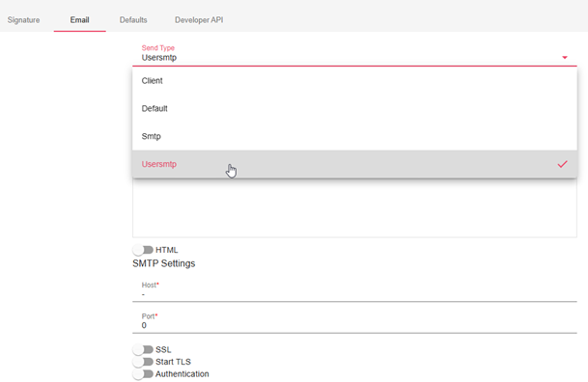Collapse the Send Type dropdown arrow
Screen dimensions: 588x382
coord(565,57)
